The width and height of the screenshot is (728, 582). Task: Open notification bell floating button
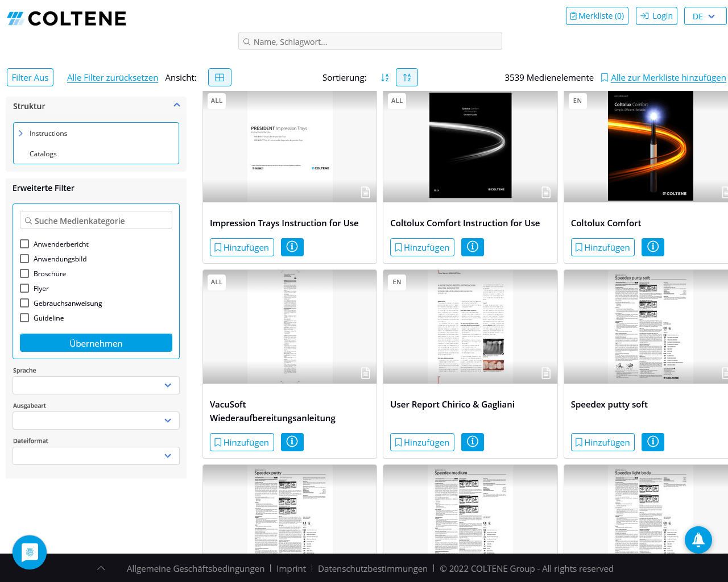pos(698,540)
